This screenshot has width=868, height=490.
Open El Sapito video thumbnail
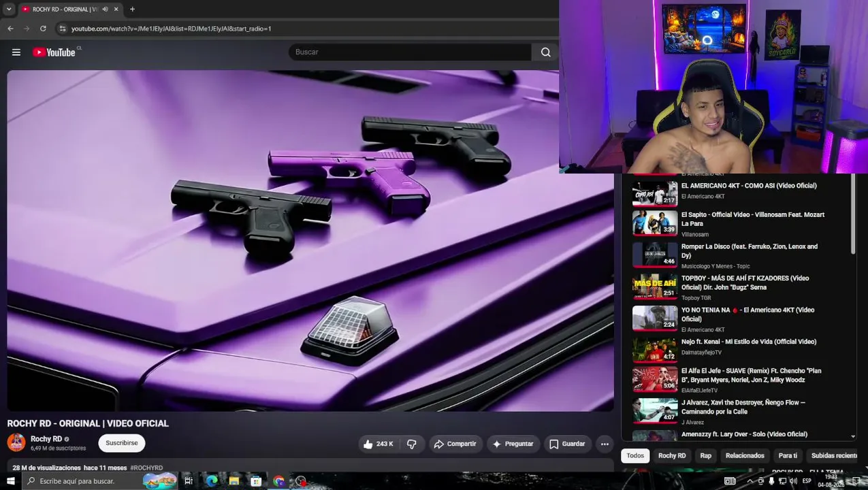click(655, 223)
